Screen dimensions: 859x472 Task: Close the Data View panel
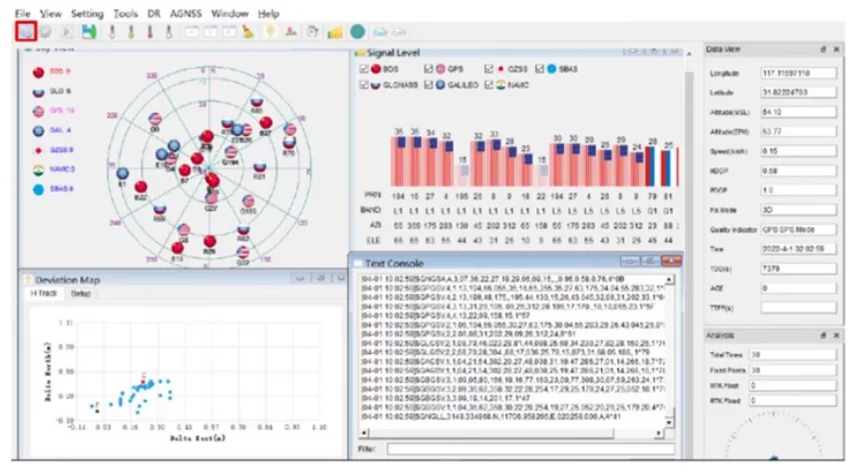(x=835, y=48)
